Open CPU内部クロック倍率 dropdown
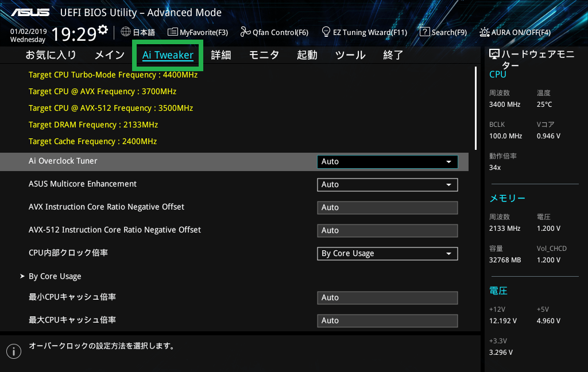 click(388, 254)
